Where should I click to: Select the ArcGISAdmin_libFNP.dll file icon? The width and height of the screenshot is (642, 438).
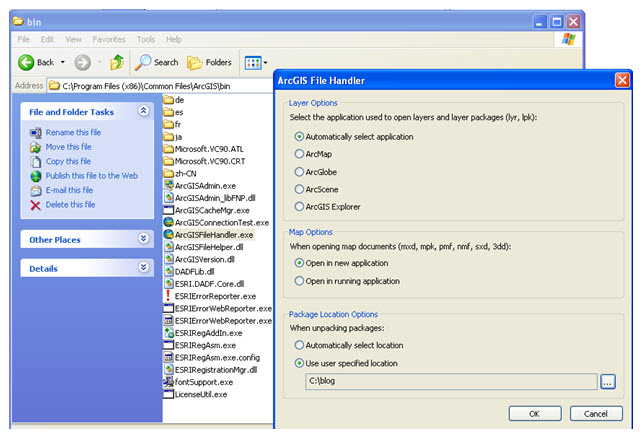pos(169,197)
